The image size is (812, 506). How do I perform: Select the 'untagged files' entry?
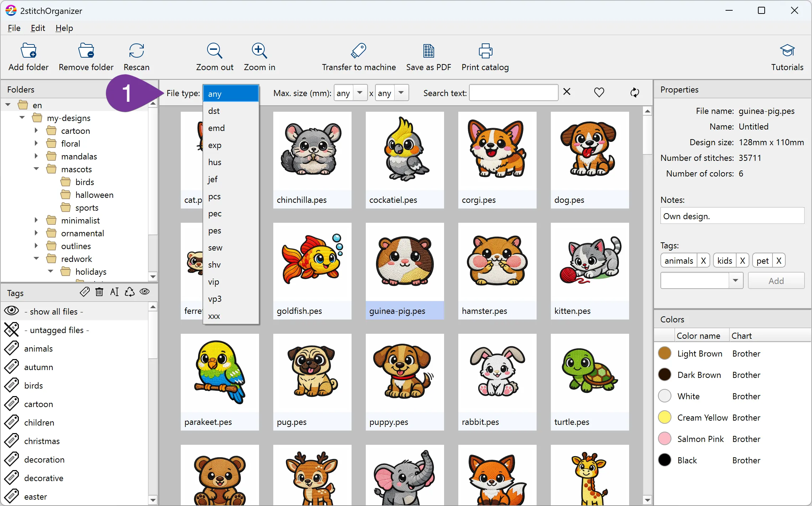(75, 330)
